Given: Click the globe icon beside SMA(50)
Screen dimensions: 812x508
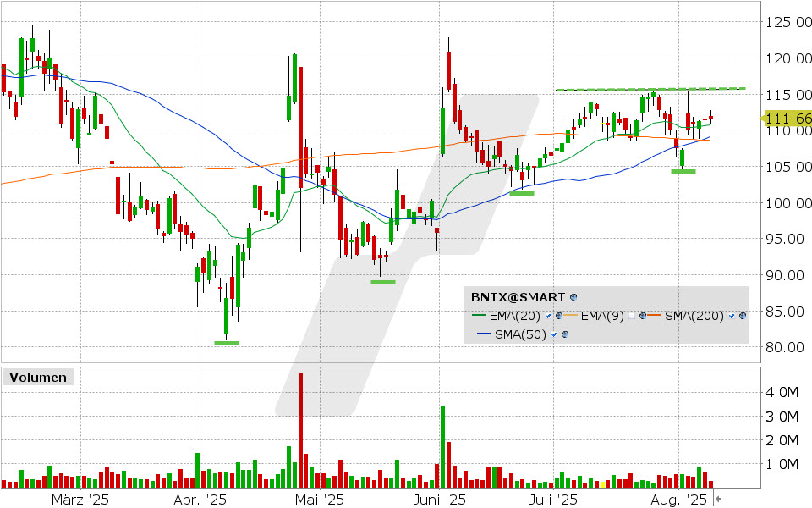Looking at the screenshot, I should [565, 334].
